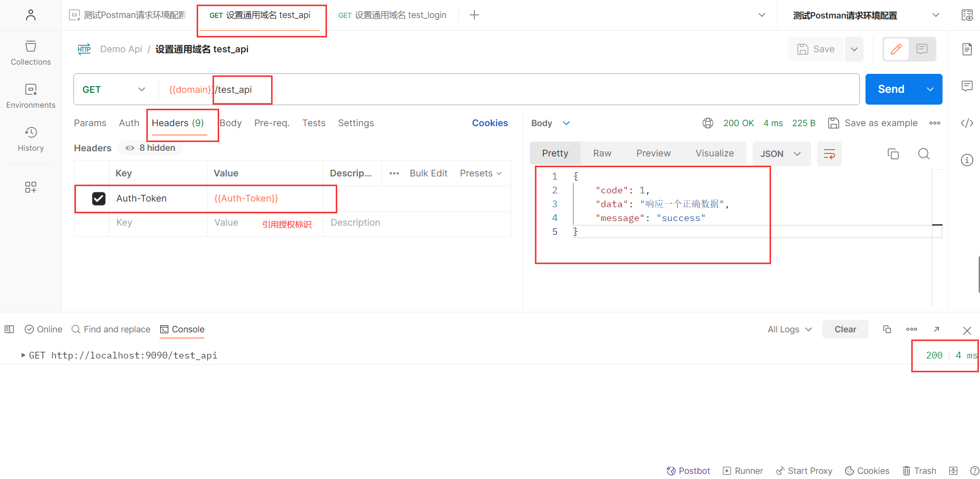Open the Collections sidebar panel
980x479 pixels.
31,53
